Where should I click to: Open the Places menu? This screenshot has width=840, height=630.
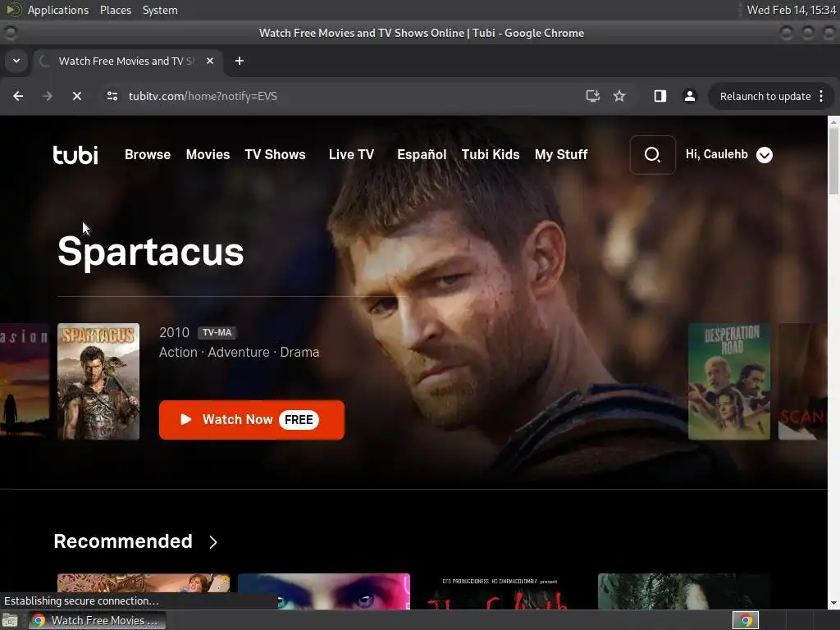[115, 10]
